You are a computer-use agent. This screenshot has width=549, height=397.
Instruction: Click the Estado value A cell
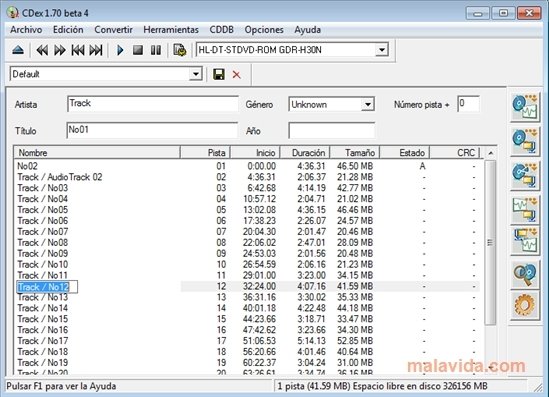[x=422, y=166]
